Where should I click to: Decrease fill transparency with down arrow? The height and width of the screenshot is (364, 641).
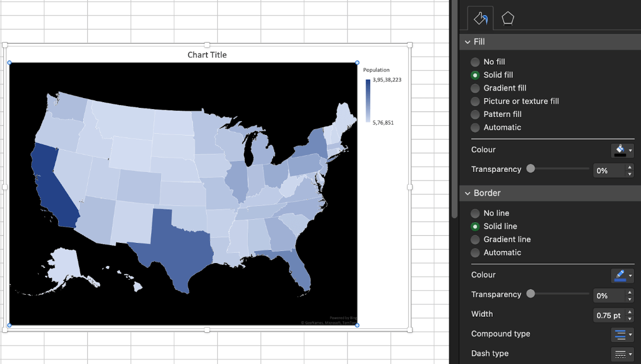click(629, 174)
